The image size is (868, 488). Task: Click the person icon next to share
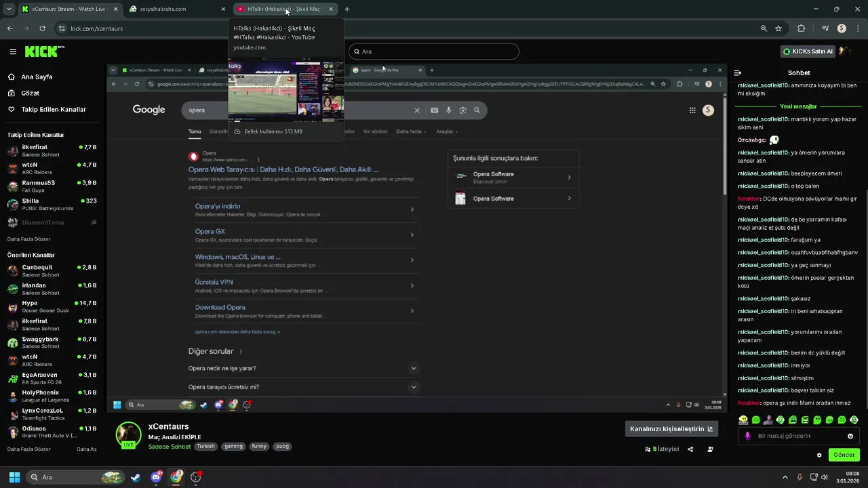click(x=710, y=449)
